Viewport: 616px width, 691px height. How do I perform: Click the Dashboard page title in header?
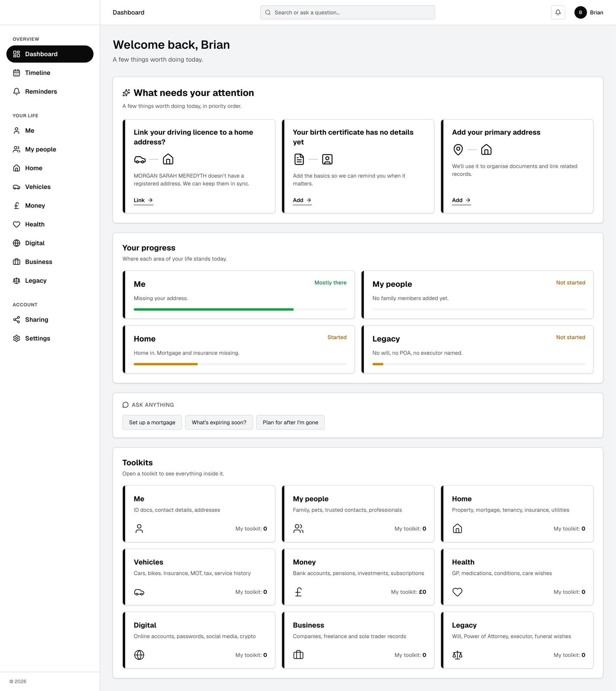pyautogui.click(x=129, y=13)
